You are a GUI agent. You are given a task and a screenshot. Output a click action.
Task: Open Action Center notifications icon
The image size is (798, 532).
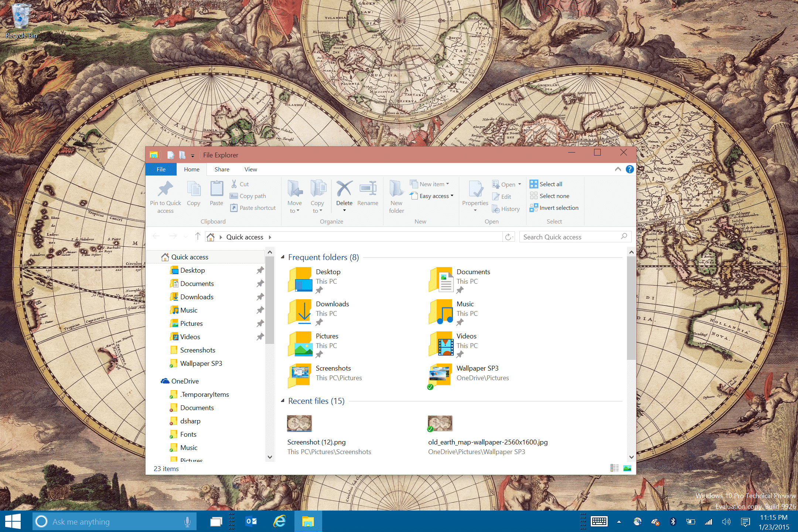click(745, 522)
